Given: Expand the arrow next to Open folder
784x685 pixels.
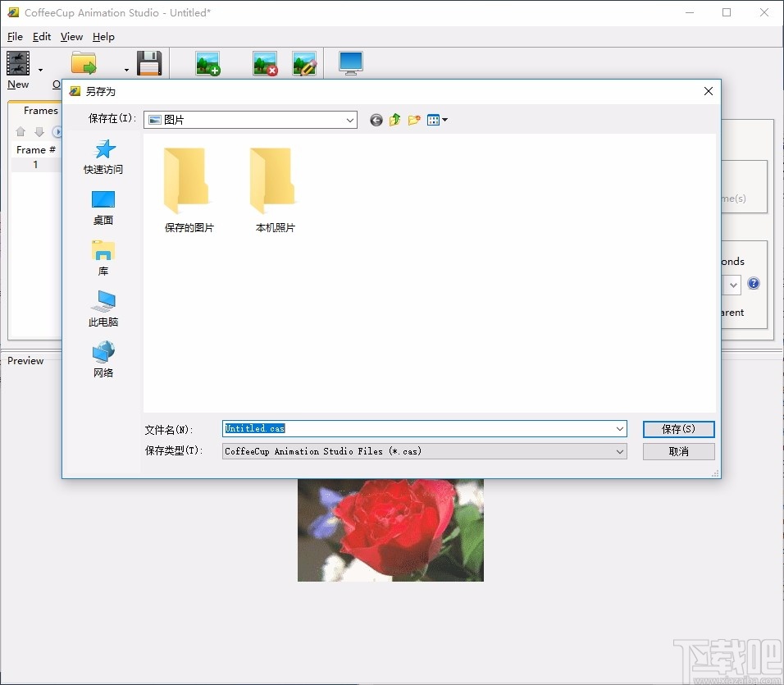Looking at the screenshot, I should pos(126,70).
